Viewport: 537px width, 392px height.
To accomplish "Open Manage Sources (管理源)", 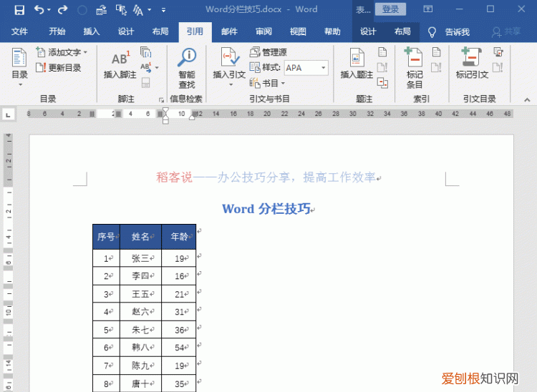I will [x=268, y=52].
